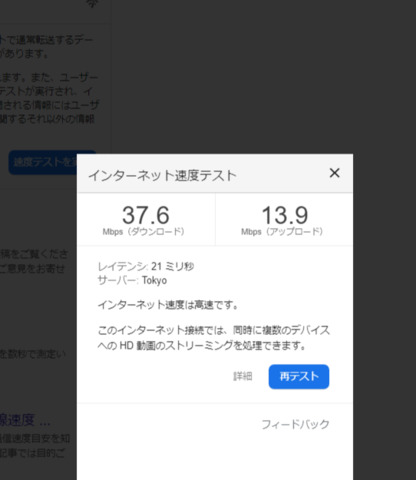The height and width of the screenshot is (480, 416).
Task: Click the インターネット速度は高速です message
Action: tap(168, 305)
